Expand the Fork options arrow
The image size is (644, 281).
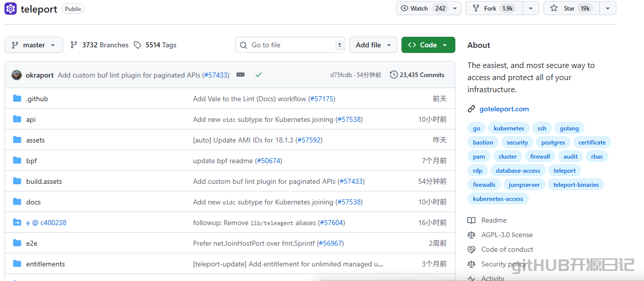coord(531,8)
